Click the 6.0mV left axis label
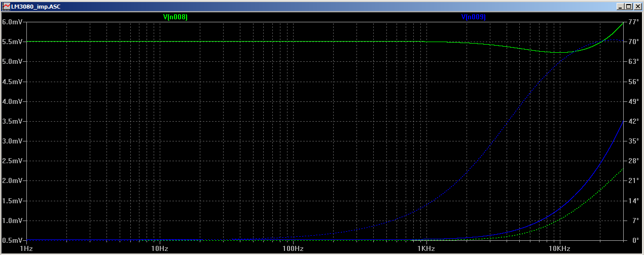The width and height of the screenshot is (644, 255). click(12, 22)
